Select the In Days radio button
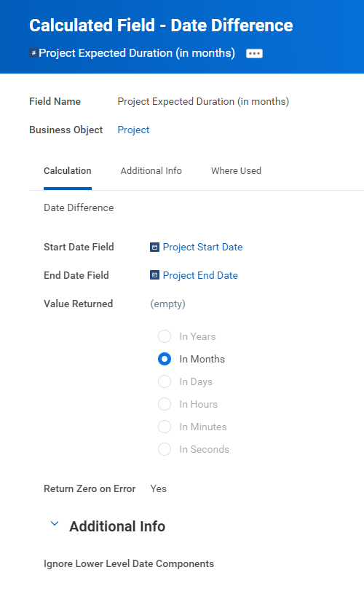This screenshot has width=364, height=594. pyautogui.click(x=165, y=381)
